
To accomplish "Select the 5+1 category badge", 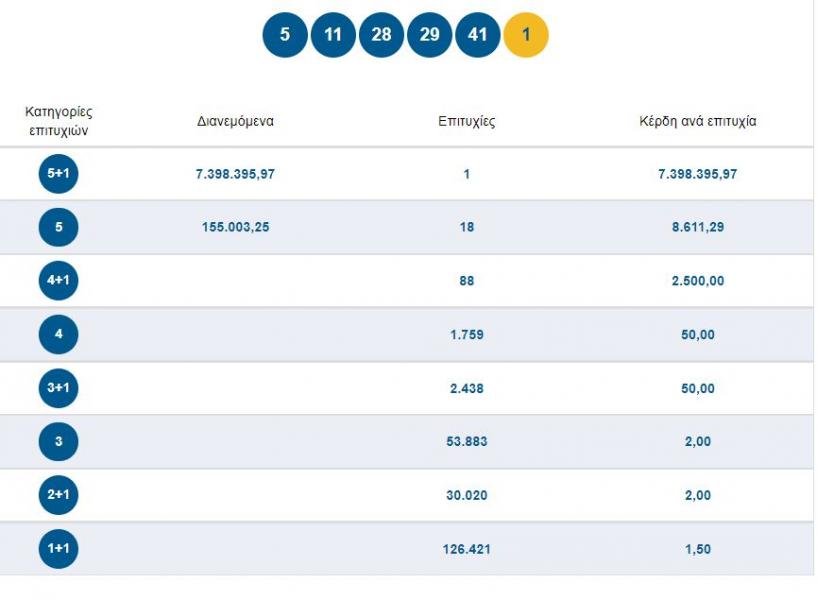I will (58, 173).
